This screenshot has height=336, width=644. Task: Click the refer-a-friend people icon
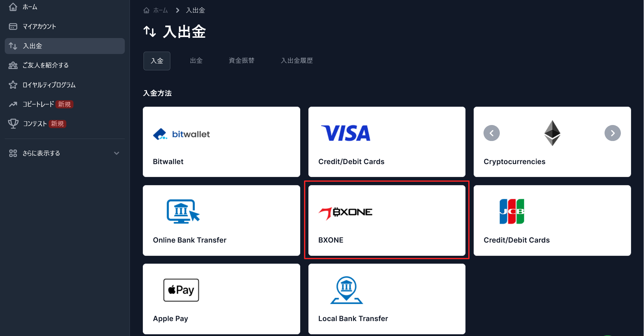pos(13,65)
